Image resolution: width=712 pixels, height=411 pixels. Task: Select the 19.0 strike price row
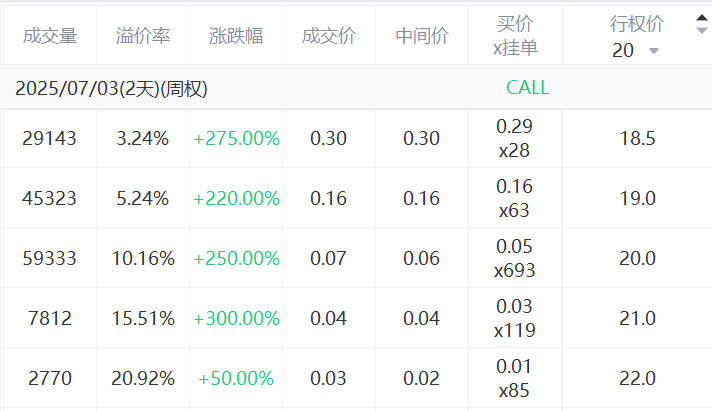pos(356,198)
